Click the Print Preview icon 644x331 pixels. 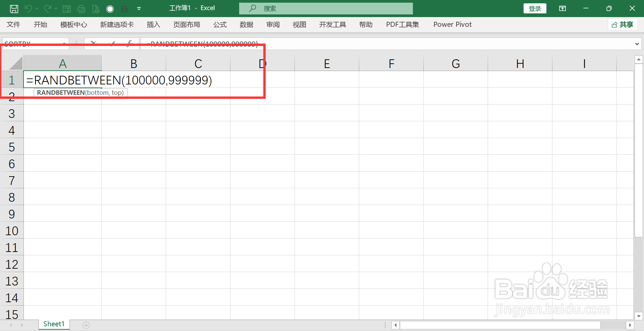click(x=96, y=8)
